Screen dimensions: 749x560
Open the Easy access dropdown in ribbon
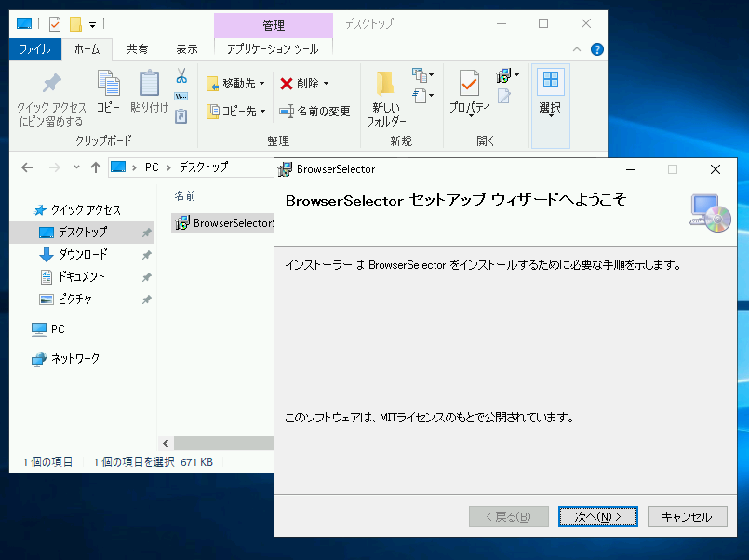click(x=422, y=96)
